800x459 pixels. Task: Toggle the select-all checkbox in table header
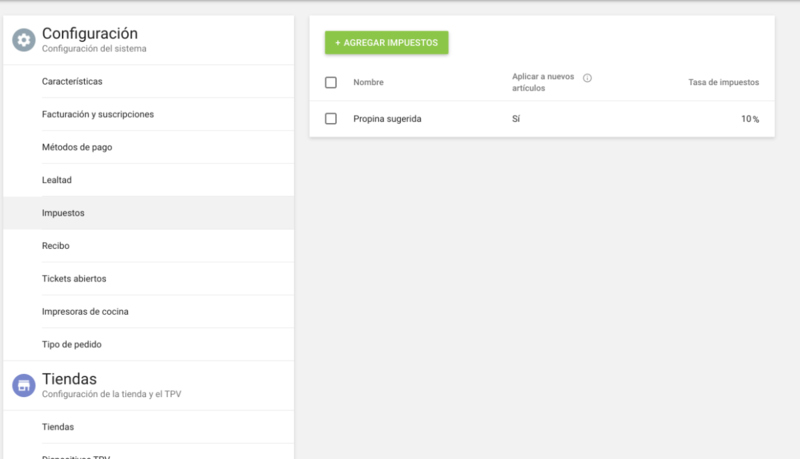331,82
